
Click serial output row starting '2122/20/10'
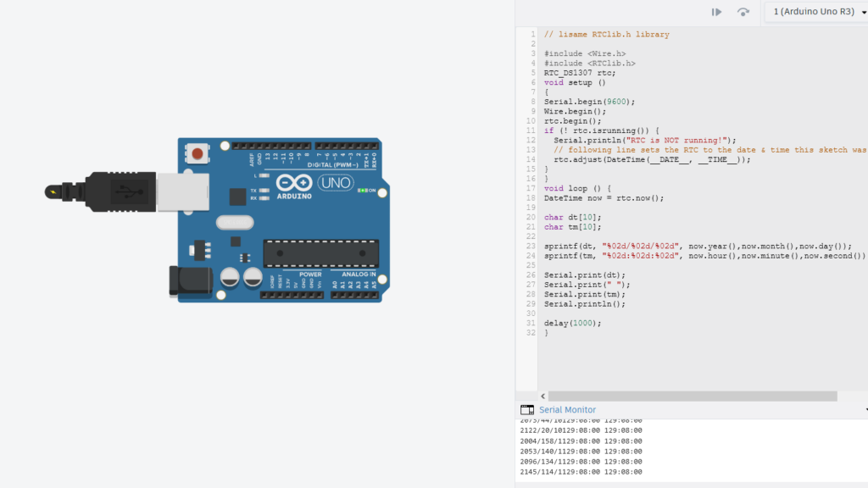tap(581, 430)
